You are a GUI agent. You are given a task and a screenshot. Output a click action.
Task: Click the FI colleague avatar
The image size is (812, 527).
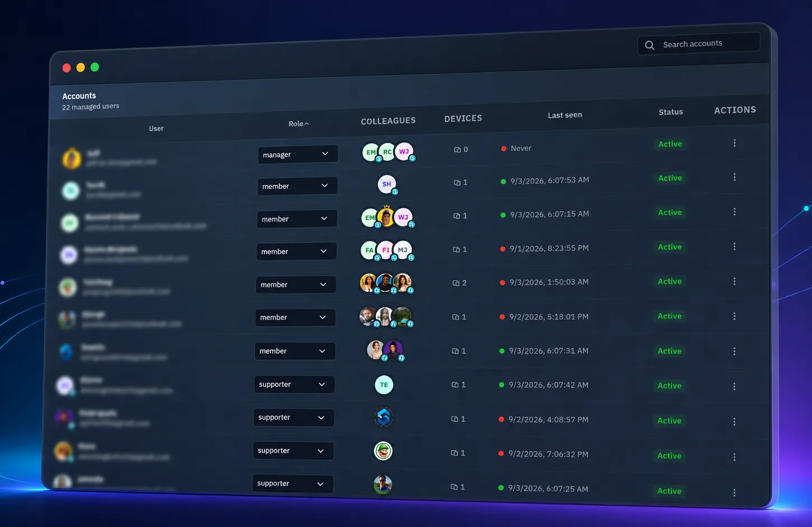point(386,250)
